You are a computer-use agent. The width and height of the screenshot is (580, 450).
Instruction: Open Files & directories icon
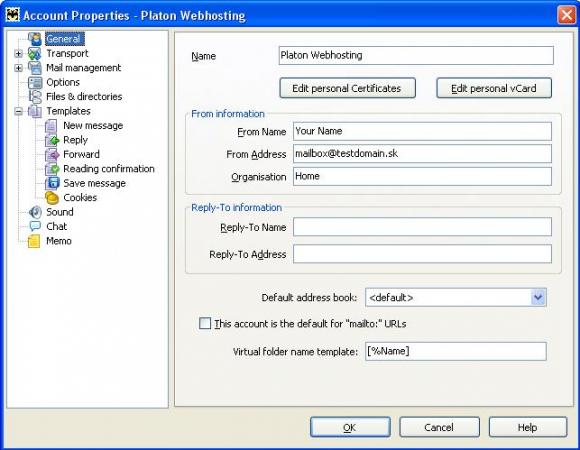[x=35, y=97]
